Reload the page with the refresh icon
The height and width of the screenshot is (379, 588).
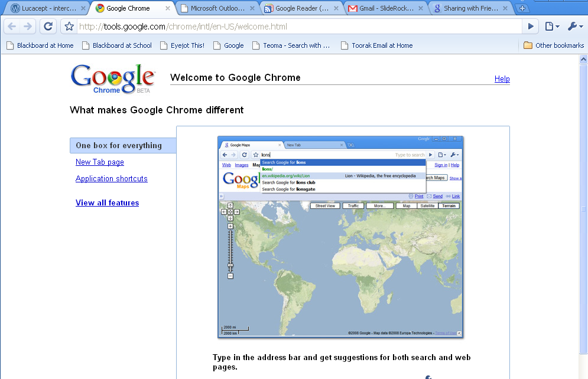48,27
